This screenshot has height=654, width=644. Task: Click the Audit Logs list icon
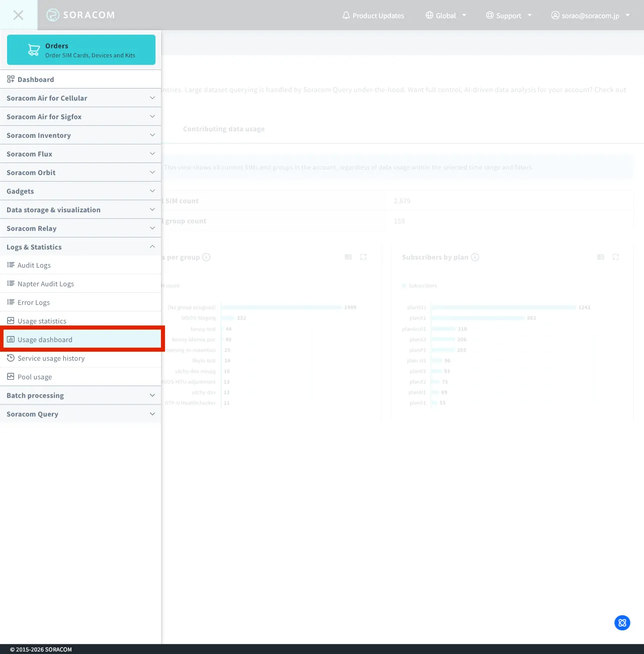pyautogui.click(x=11, y=265)
